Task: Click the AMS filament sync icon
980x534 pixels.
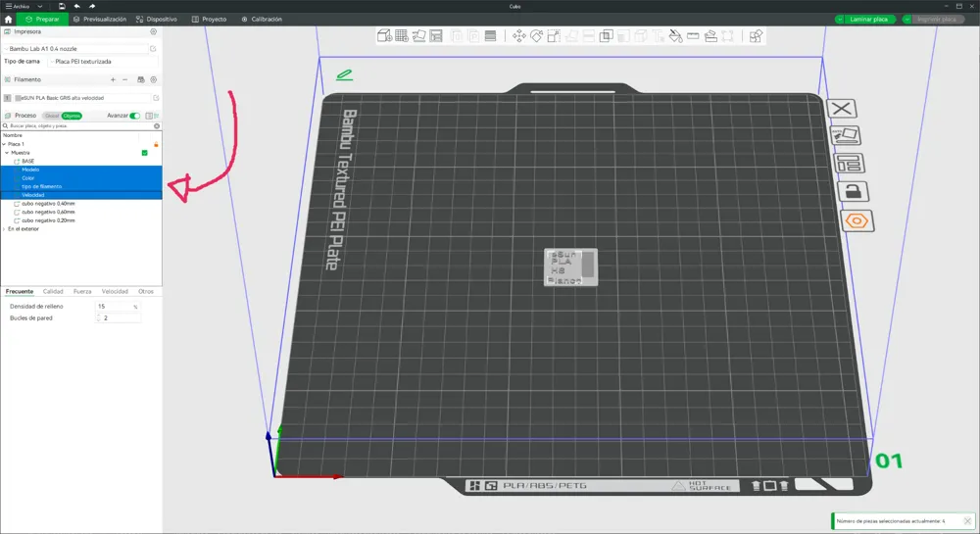Action: click(140, 79)
